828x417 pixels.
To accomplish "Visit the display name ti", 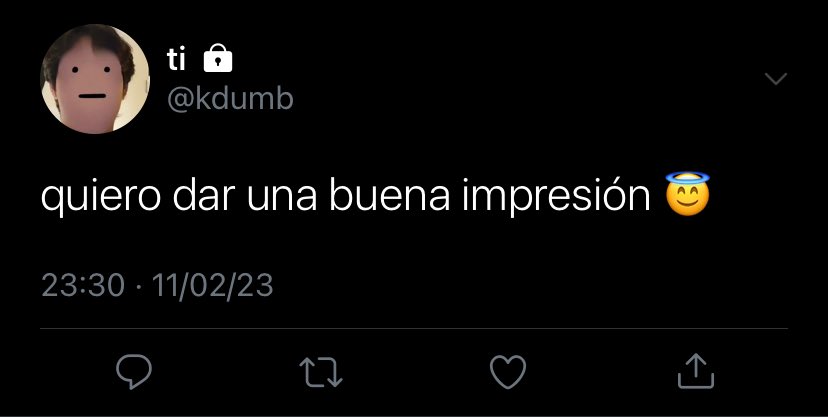I will [176, 59].
